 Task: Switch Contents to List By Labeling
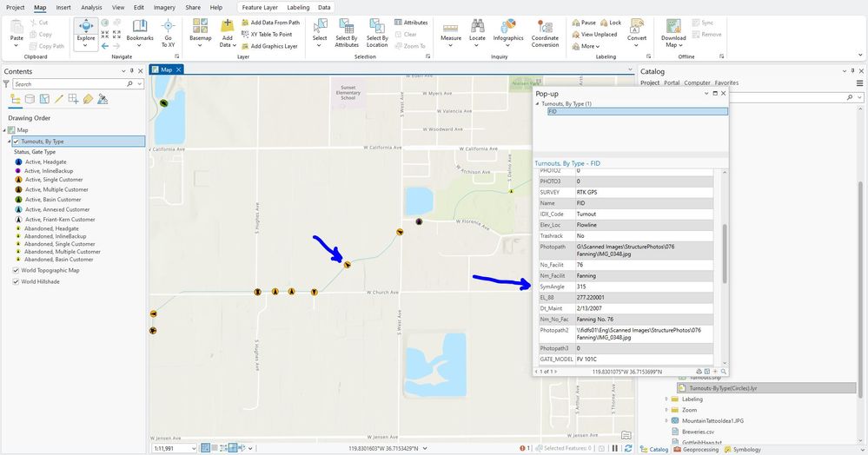(88, 99)
